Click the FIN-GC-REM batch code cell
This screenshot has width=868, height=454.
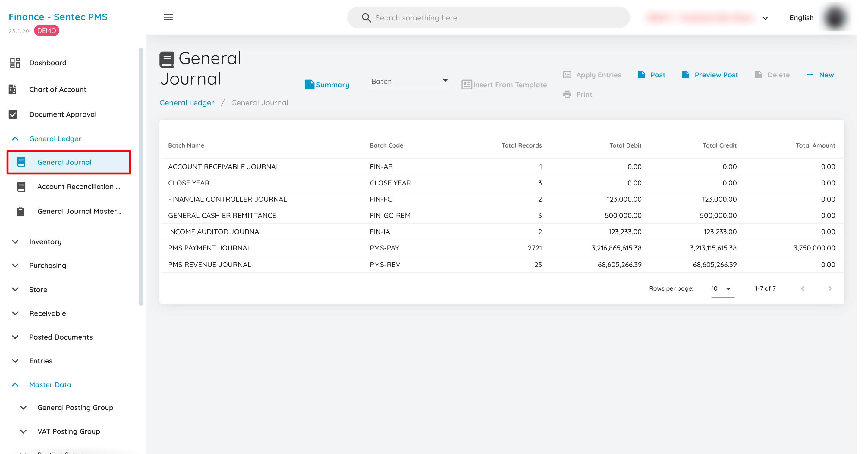click(x=390, y=215)
